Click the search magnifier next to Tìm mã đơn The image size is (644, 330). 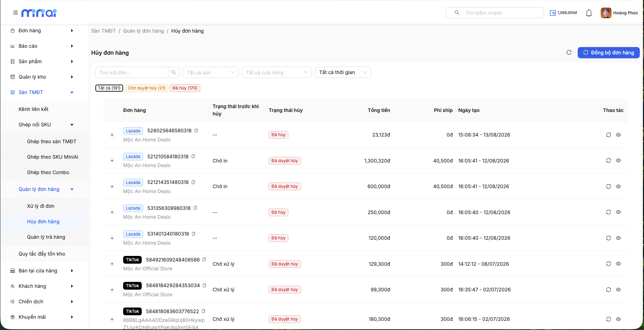(174, 72)
